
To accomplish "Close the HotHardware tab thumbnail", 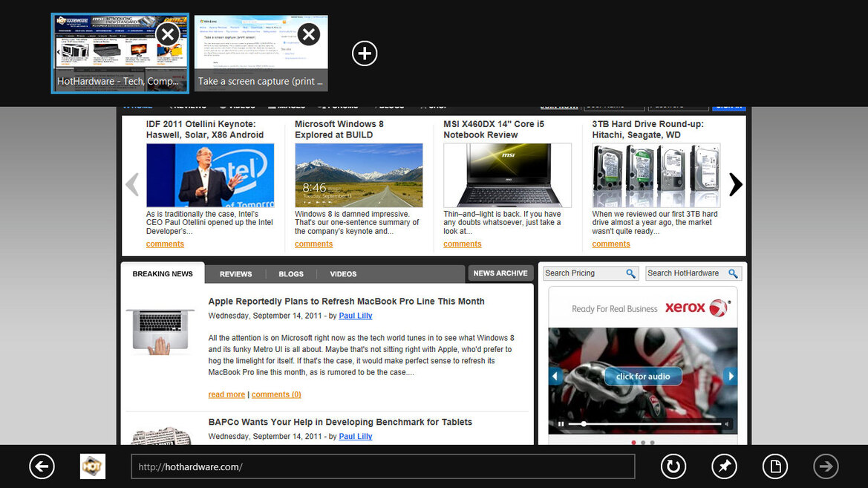I will tap(168, 35).
